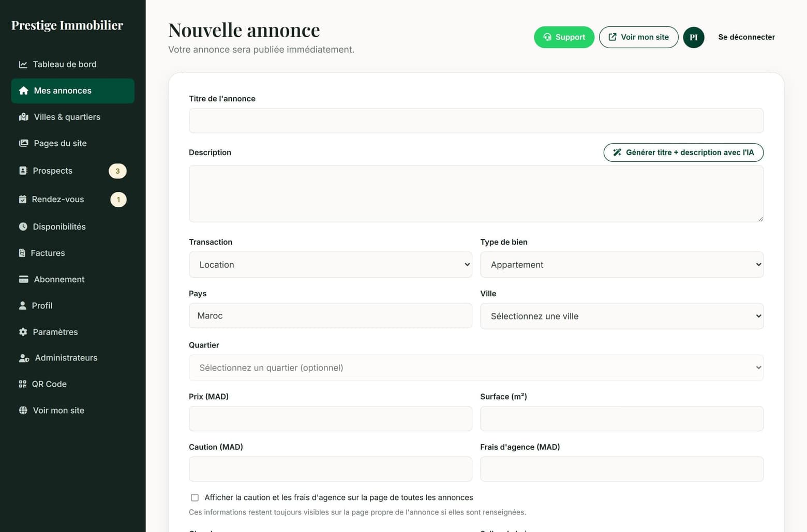The image size is (807, 532).
Task: Open Abonnement in the sidebar
Action: (x=72, y=279)
